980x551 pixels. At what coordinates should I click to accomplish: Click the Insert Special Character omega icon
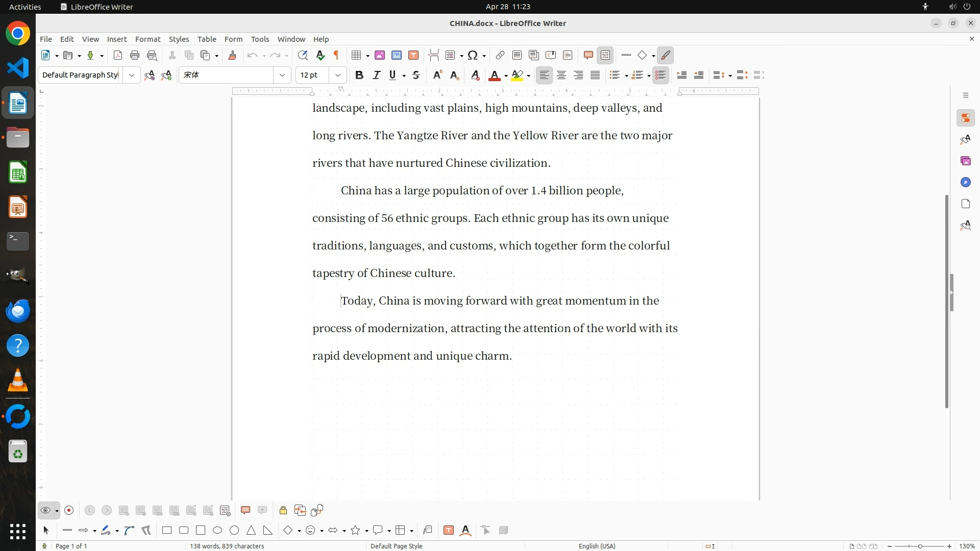pos(473,55)
